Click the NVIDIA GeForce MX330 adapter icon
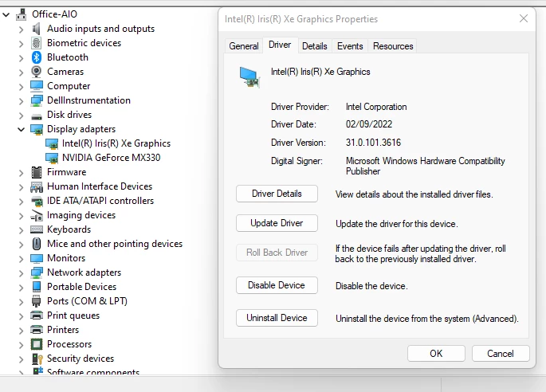 pyautogui.click(x=52, y=158)
